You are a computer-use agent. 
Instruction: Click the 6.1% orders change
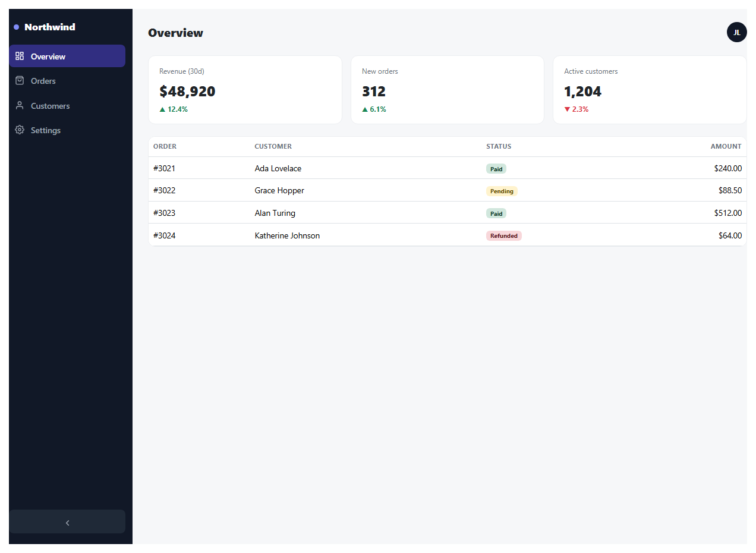point(378,109)
